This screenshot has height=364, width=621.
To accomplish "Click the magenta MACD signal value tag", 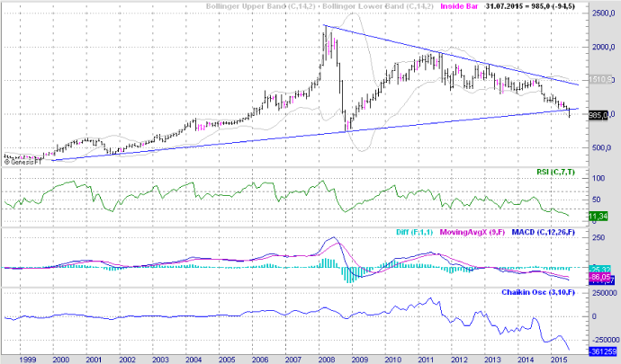I will pos(598,277).
